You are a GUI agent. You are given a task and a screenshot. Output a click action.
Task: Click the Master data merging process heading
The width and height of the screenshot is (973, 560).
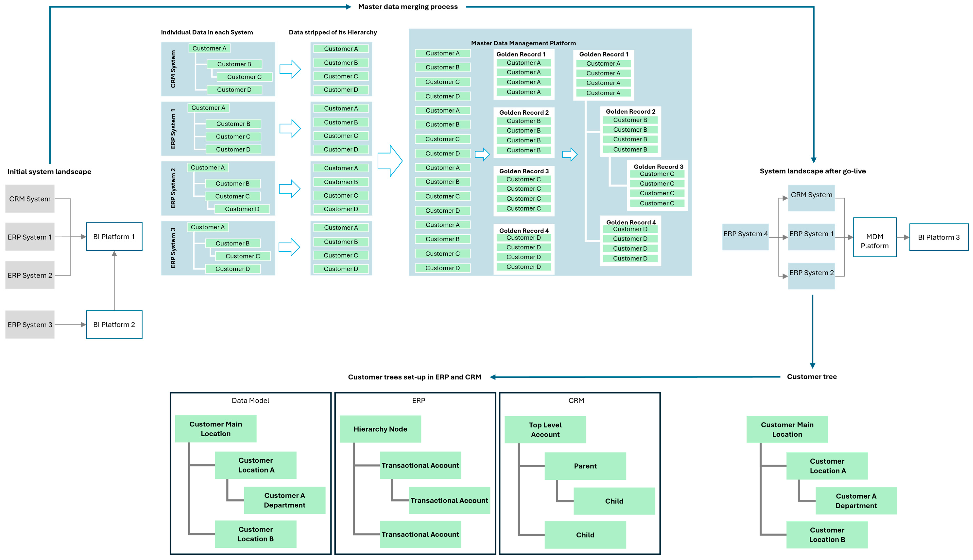click(x=408, y=7)
